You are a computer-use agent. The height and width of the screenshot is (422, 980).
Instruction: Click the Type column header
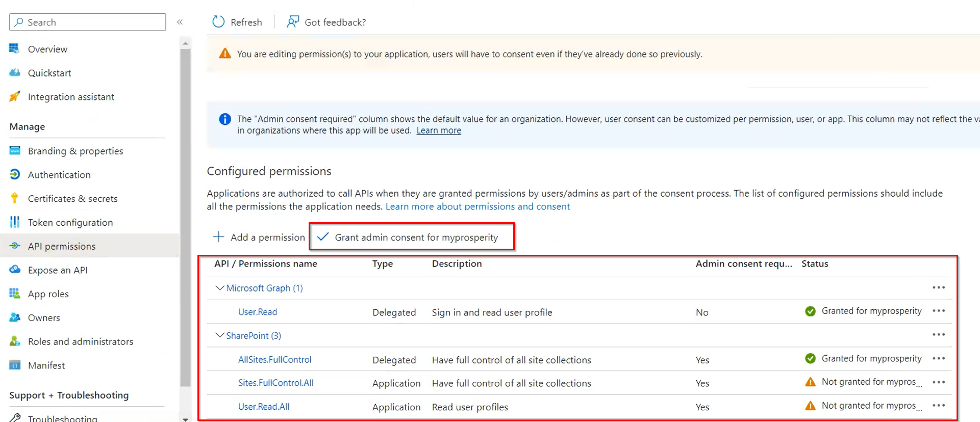pos(383,263)
